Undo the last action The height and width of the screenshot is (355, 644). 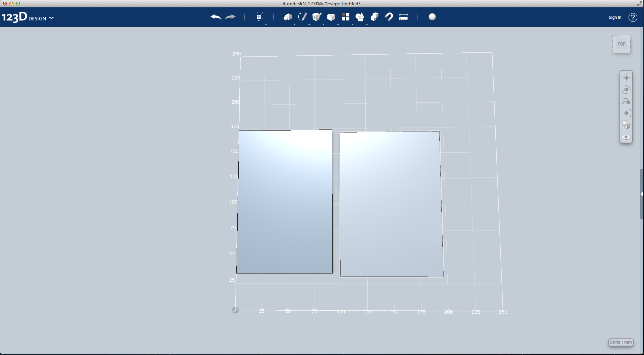click(x=216, y=17)
